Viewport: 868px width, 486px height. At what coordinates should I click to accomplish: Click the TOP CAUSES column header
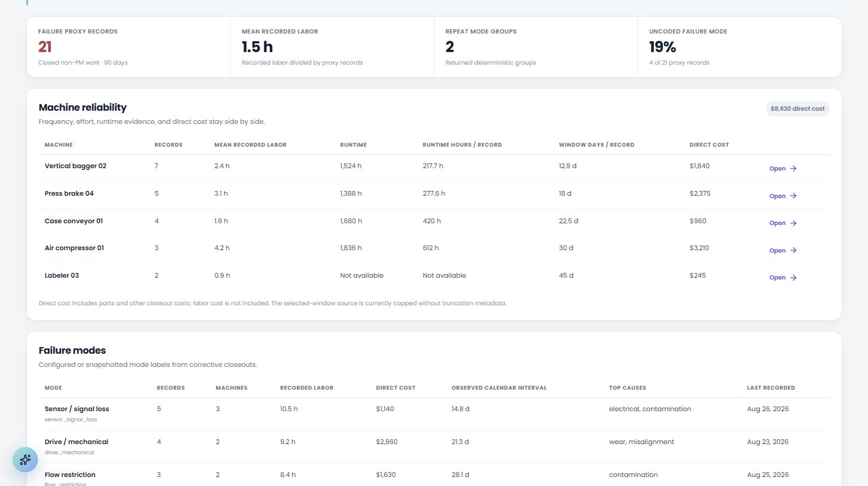[x=627, y=388]
